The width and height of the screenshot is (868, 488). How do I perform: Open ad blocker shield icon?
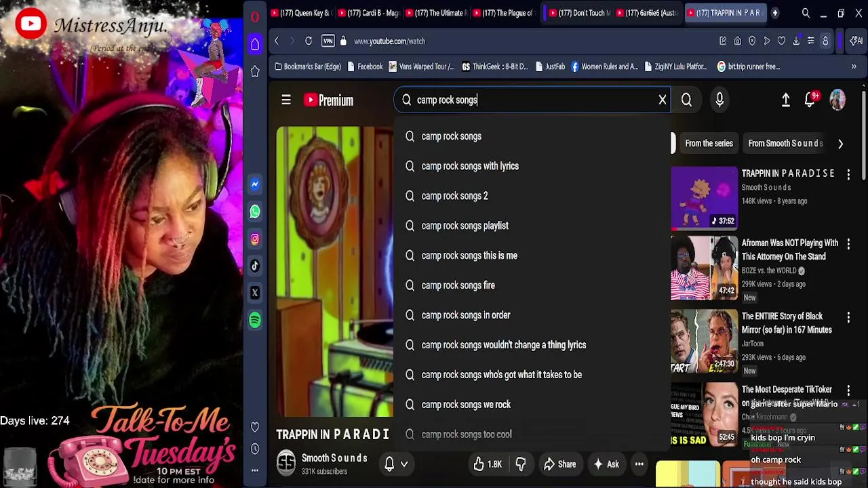pos(752,41)
